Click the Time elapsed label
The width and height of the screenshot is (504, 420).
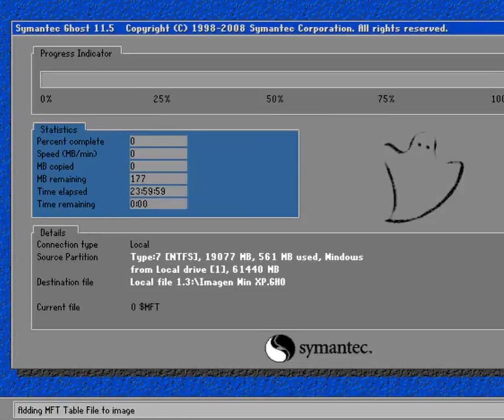click(x=62, y=192)
